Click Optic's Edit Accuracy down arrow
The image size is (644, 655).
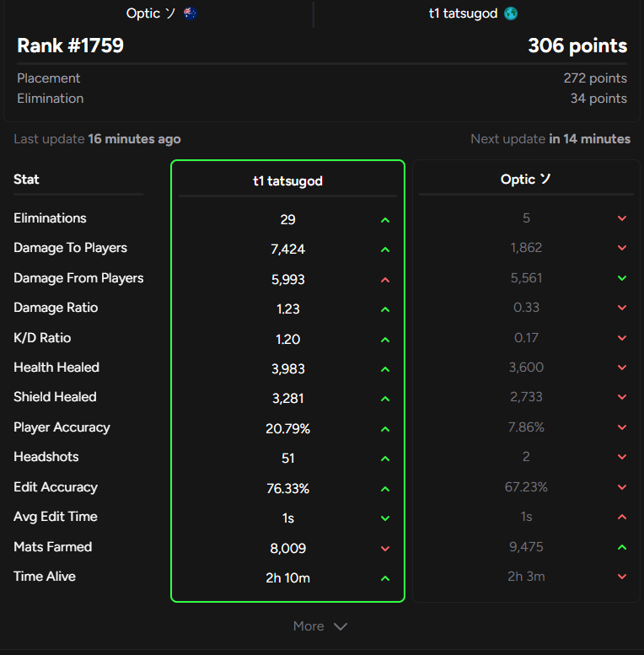622,487
